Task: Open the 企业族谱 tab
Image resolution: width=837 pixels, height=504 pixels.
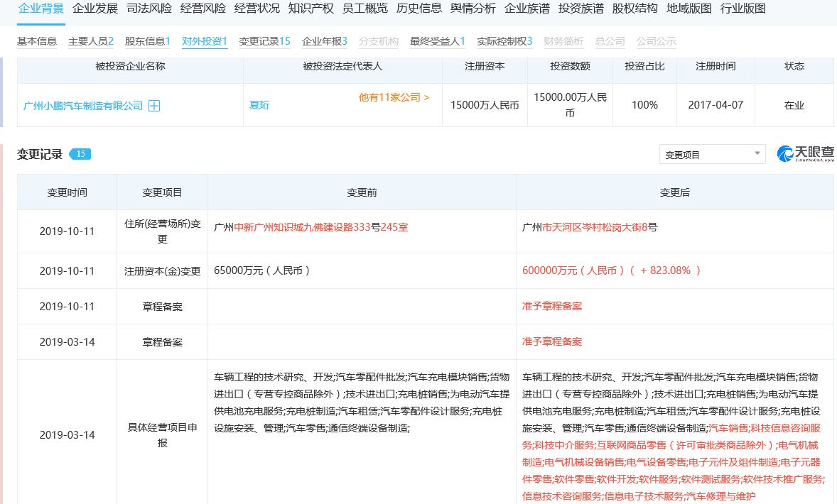Action: [527, 9]
